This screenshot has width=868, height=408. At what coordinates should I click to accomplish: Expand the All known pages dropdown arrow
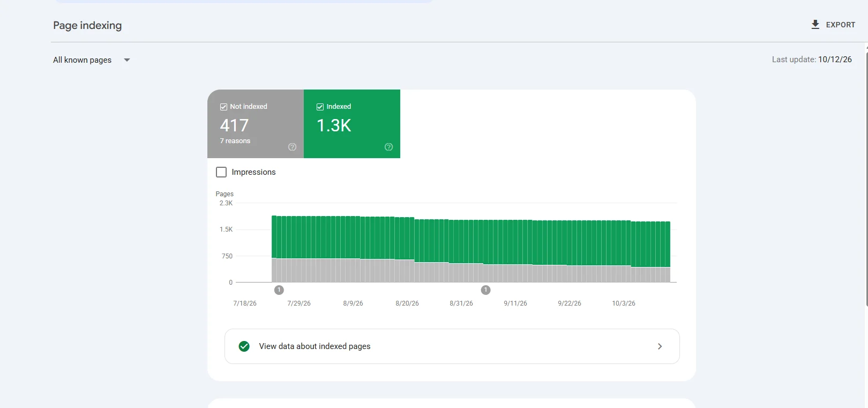pos(127,60)
